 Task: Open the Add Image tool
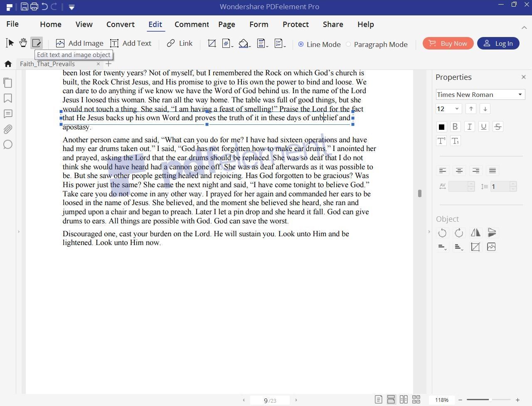pos(80,43)
